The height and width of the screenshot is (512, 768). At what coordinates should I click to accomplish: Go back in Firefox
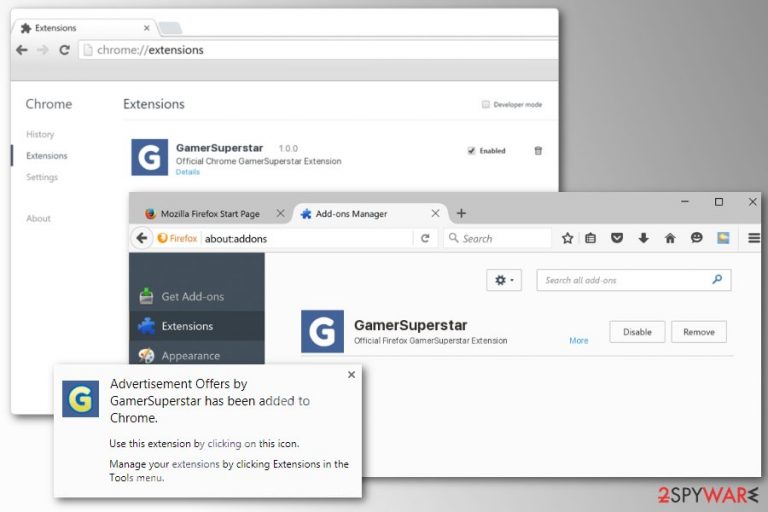click(142, 238)
